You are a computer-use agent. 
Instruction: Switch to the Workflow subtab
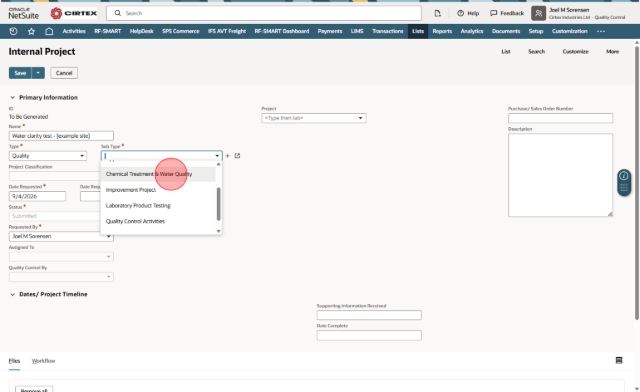(43, 361)
